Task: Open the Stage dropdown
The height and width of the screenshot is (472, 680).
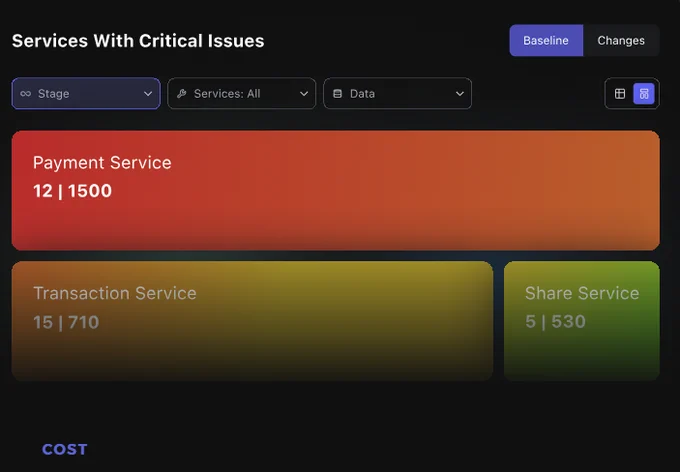Action: point(86,93)
